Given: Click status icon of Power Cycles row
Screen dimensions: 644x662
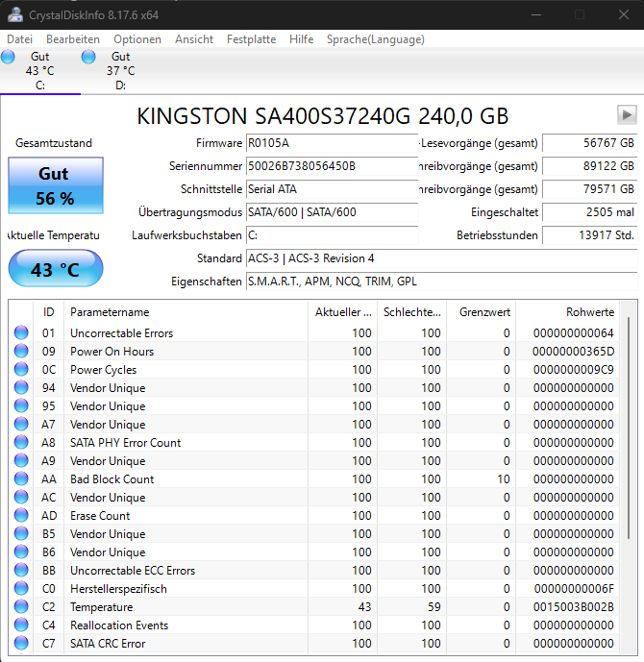Looking at the screenshot, I should [x=21, y=369].
